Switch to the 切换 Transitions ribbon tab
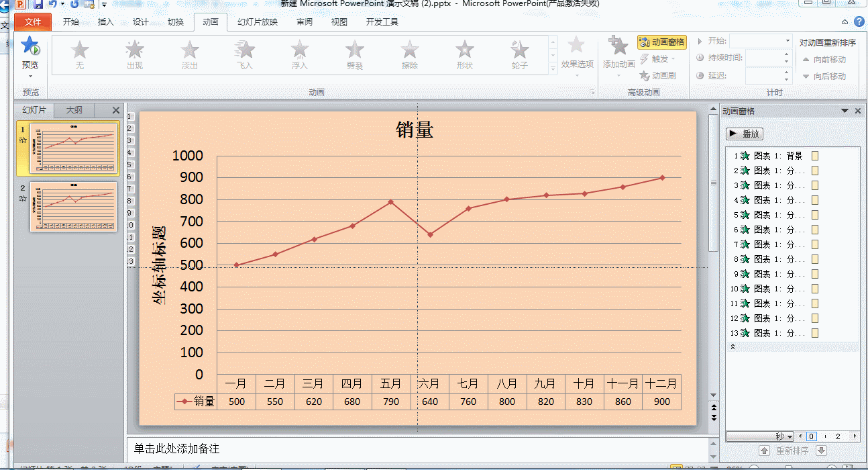The height and width of the screenshot is (470, 868). tap(176, 21)
